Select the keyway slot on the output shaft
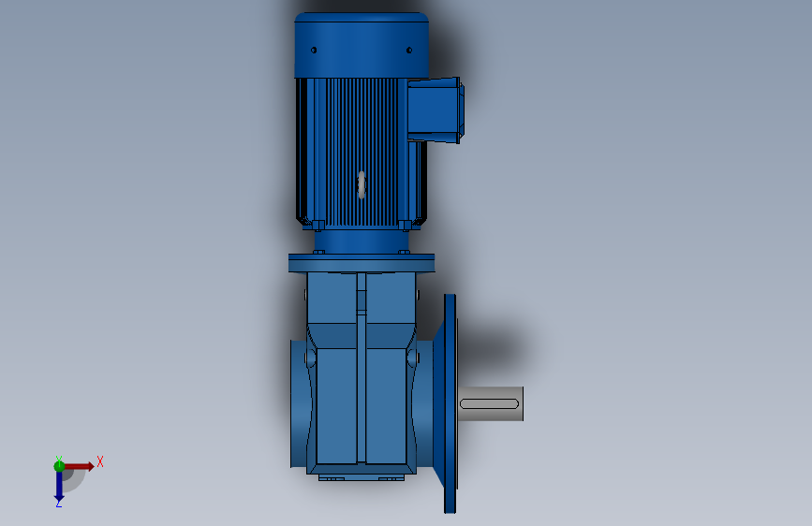Screen dimensions: 812x526 point(489,403)
